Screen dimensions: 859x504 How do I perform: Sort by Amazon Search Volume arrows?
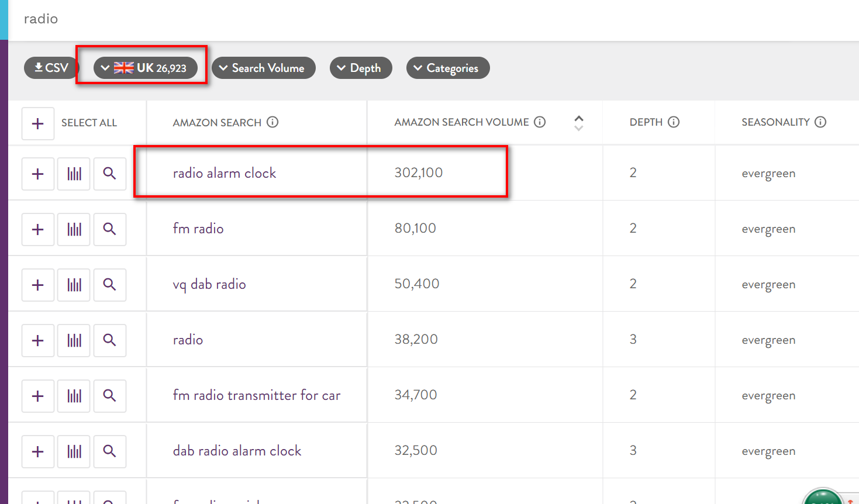coord(579,122)
